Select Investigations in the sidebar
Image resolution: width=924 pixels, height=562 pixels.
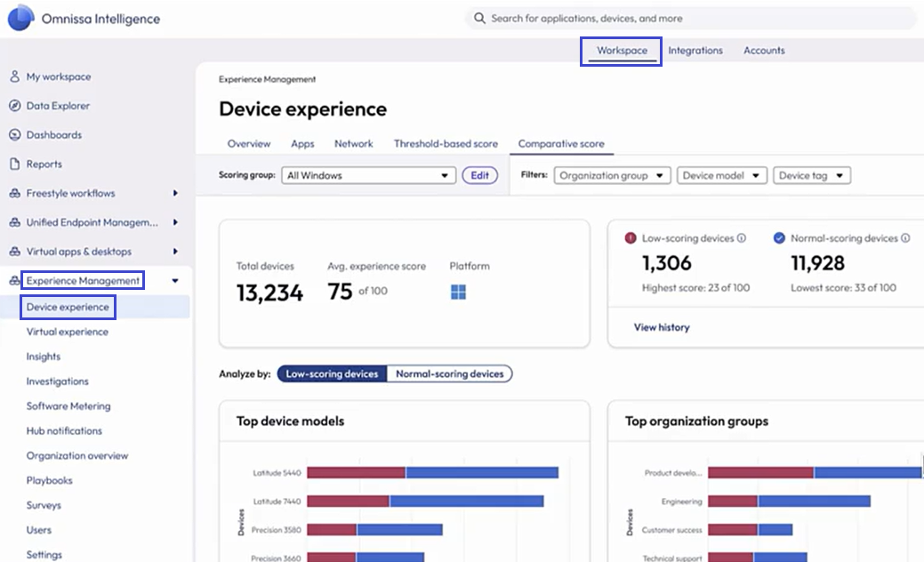(x=57, y=381)
